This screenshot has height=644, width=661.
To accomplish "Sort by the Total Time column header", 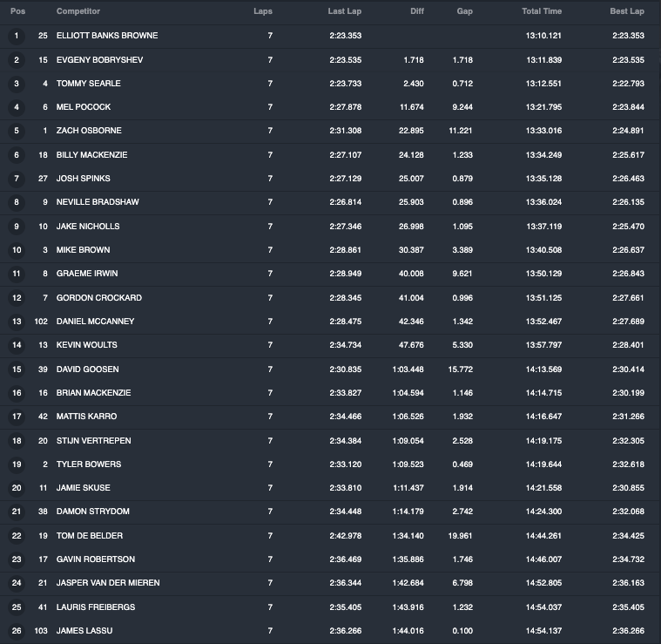I will point(542,11).
